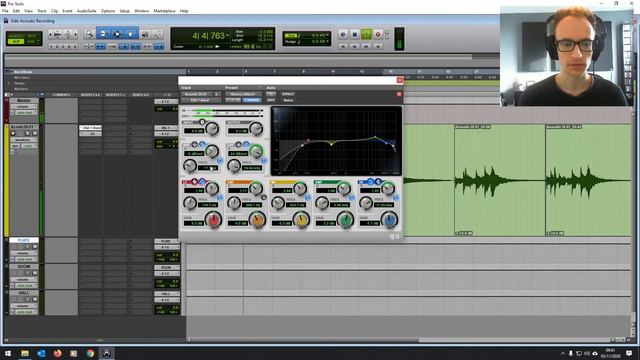Select the Grabber hand tool
The height and width of the screenshot is (360, 640).
[x=131, y=35]
